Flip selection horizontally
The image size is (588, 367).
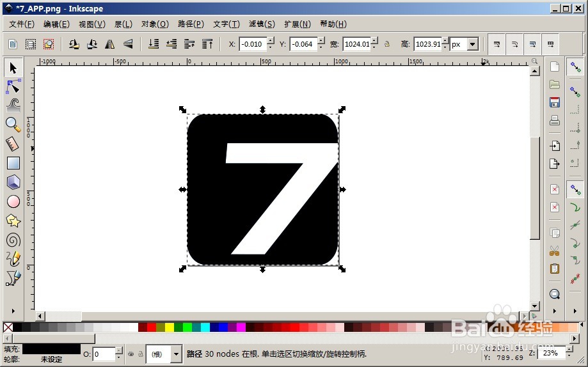(110, 44)
